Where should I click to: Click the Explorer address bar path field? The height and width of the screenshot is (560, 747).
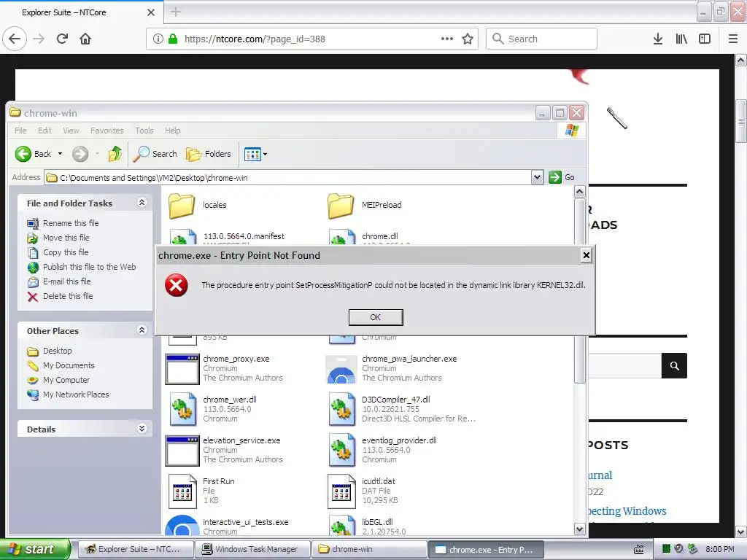(x=288, y=178)
